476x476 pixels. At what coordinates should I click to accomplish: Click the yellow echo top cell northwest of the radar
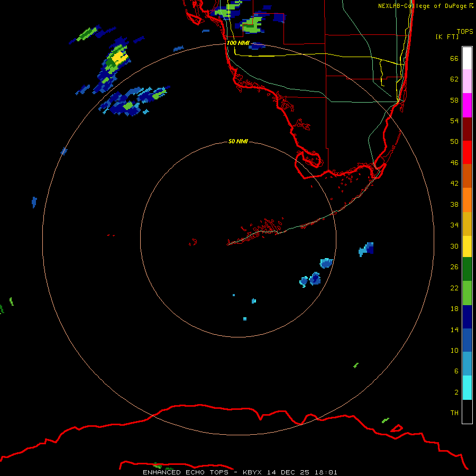[x=119, y=57]
